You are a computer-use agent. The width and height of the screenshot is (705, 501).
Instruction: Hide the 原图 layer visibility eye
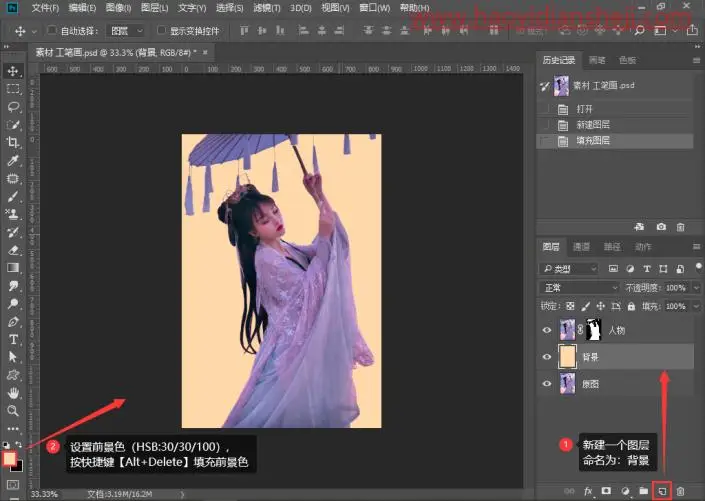547,384
